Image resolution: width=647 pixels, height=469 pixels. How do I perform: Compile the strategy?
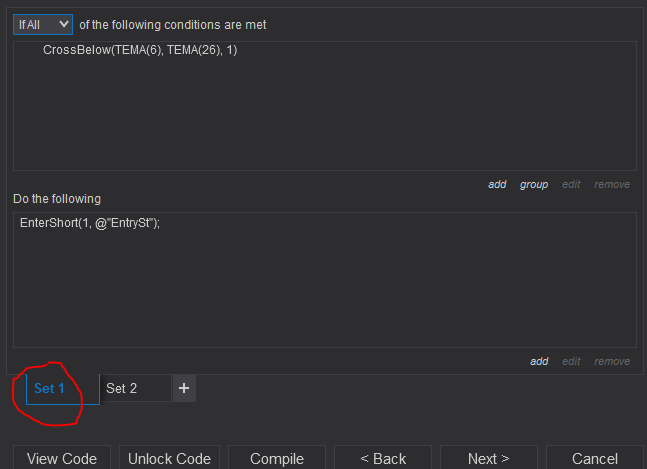click(277, 458)
